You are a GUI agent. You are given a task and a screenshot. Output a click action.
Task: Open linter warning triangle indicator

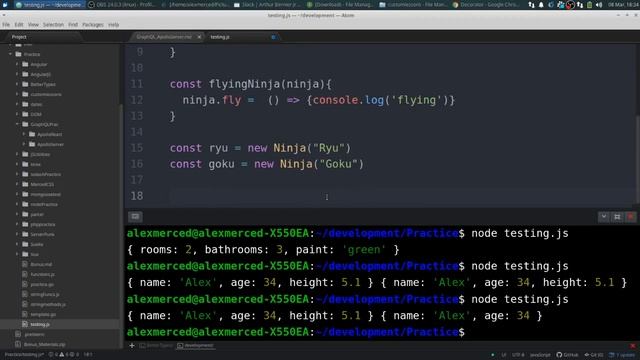[x=64, y=355]
